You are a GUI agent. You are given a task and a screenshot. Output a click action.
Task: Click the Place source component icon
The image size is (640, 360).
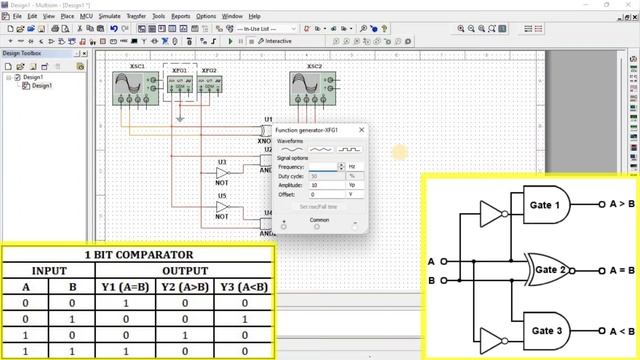click(10, 41)
